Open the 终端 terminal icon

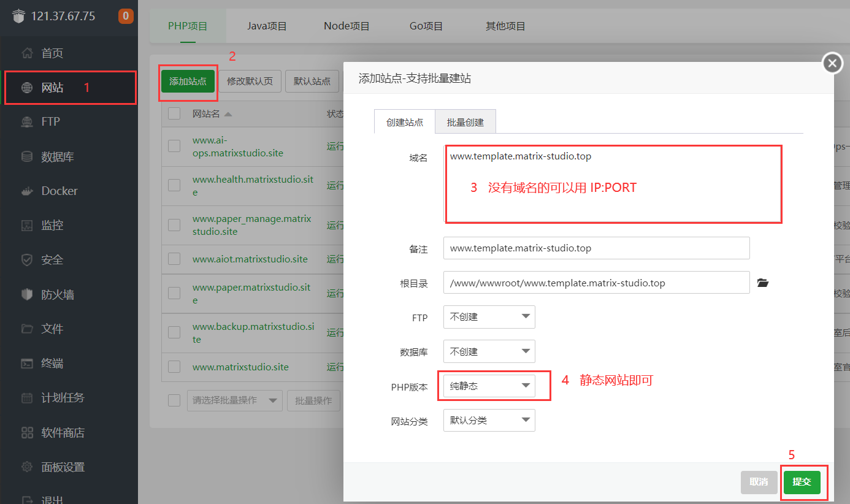tap(27, 363)
